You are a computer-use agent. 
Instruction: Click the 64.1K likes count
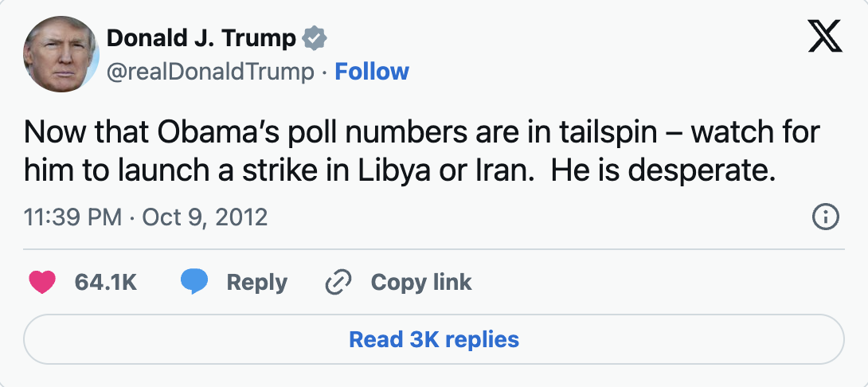[x=106, y=282]
